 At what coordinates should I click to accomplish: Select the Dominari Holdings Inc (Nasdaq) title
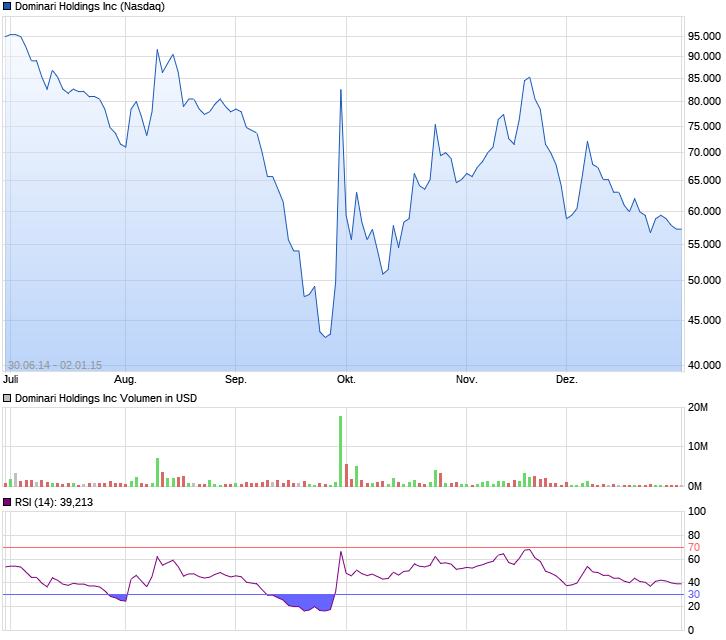coord(90,6)
